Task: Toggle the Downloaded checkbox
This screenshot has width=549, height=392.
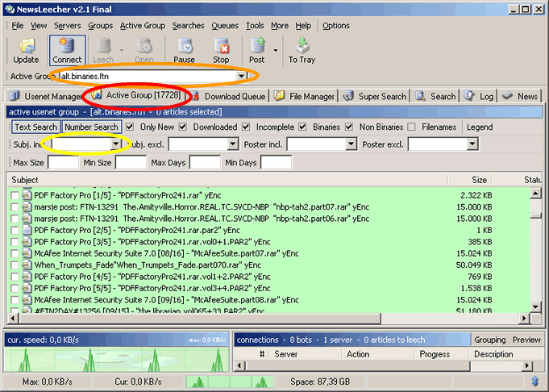Action: [x=183, y=127]
